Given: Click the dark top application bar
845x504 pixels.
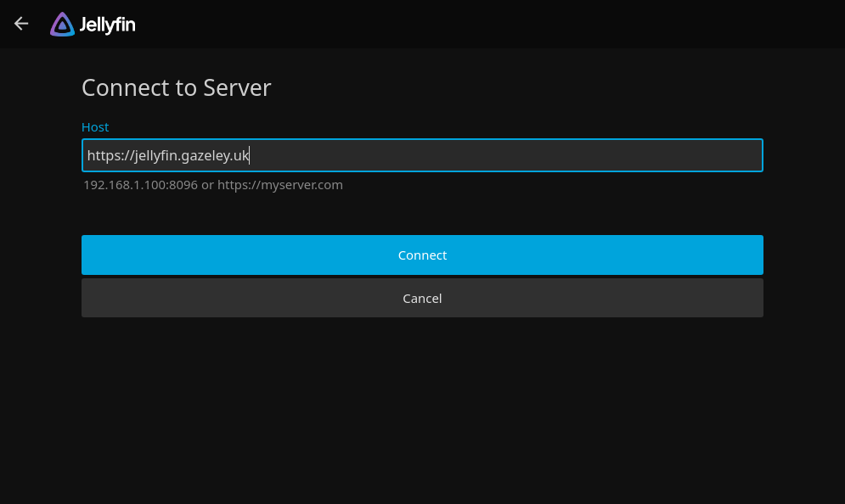Looking at the screenshot, I should click(425, 23).
